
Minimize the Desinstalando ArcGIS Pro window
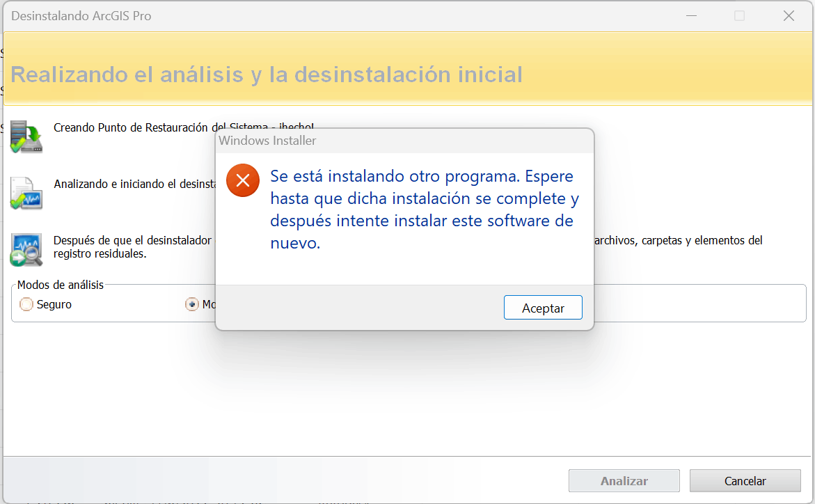691,16
